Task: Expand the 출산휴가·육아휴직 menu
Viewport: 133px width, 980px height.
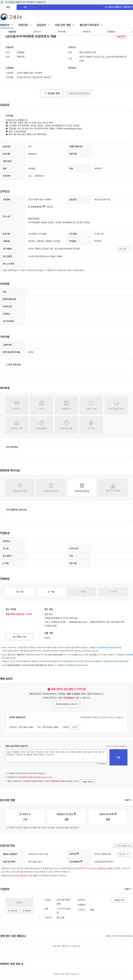Action: click(x=91, y=25)
